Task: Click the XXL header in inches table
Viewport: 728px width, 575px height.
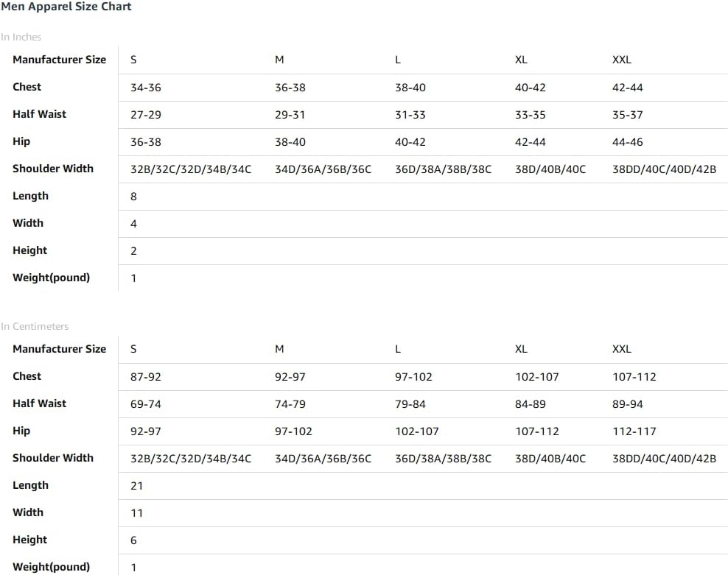Action: click(621, 60)
